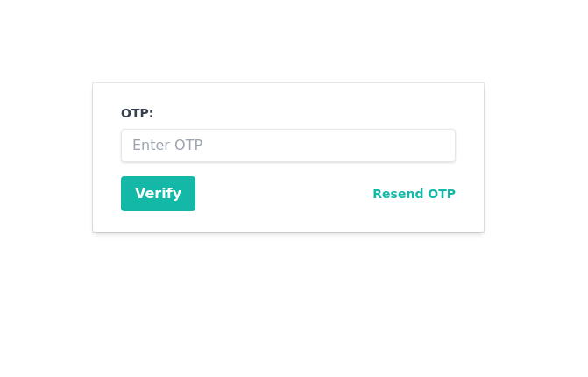Image resolution: width=588 pixels, height=377 pixels.
Task: Select the field with Enter OTP placeholder
Action: pyautogui.click(x=287, y=146)
